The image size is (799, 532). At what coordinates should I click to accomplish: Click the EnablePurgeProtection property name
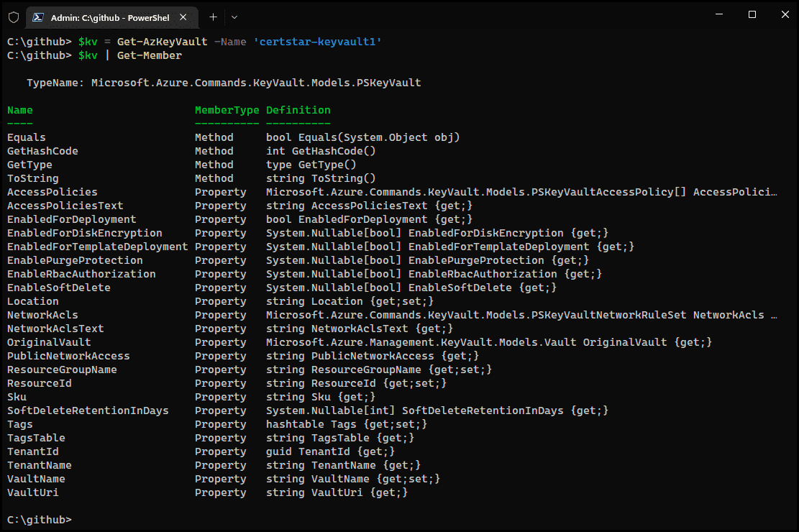(75, 260)
